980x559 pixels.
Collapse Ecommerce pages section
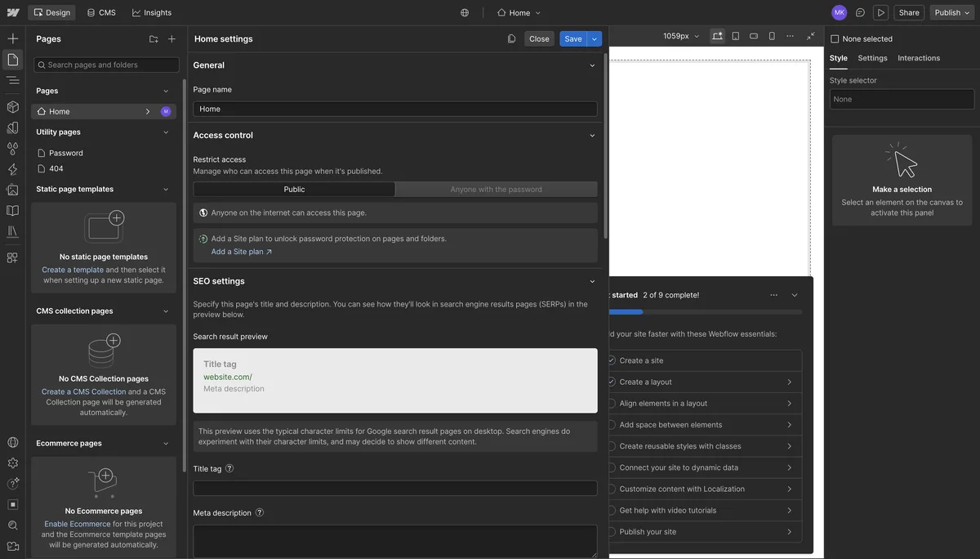click(x=166, y=443)
